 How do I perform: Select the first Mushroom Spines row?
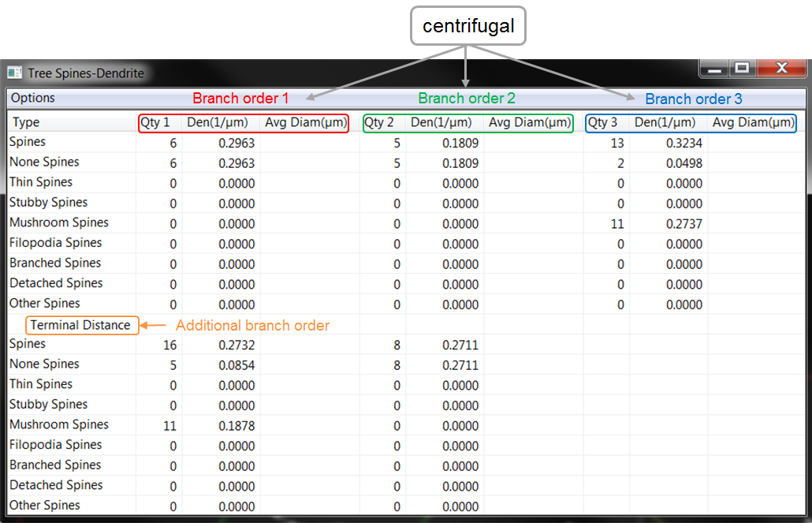[59, 222]
